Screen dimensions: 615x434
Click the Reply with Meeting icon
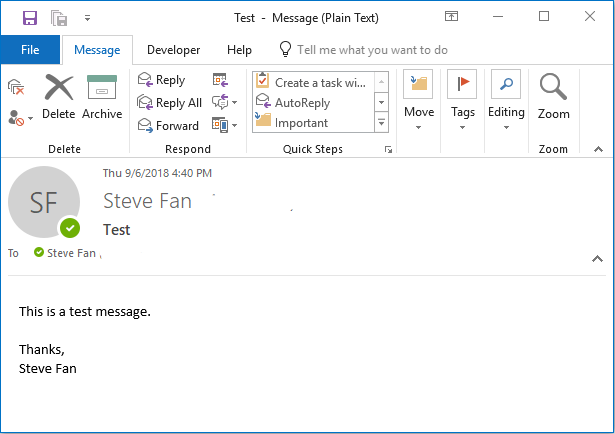220,80
